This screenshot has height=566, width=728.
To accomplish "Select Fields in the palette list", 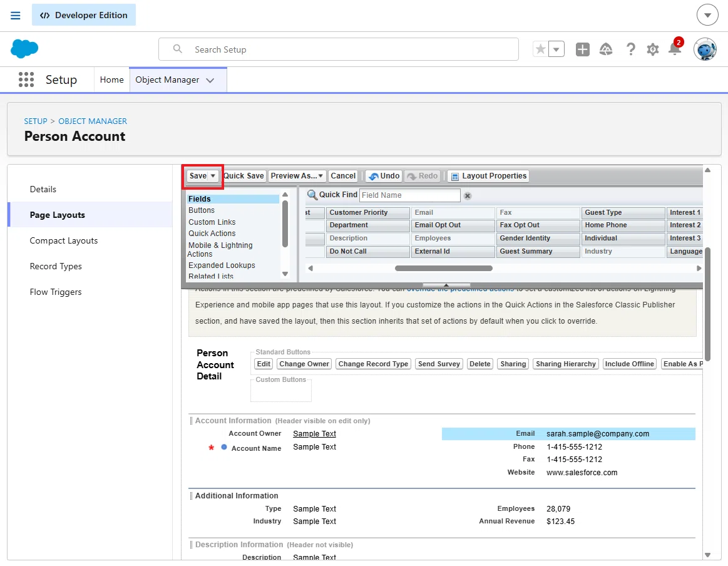I will click(233, 198).
